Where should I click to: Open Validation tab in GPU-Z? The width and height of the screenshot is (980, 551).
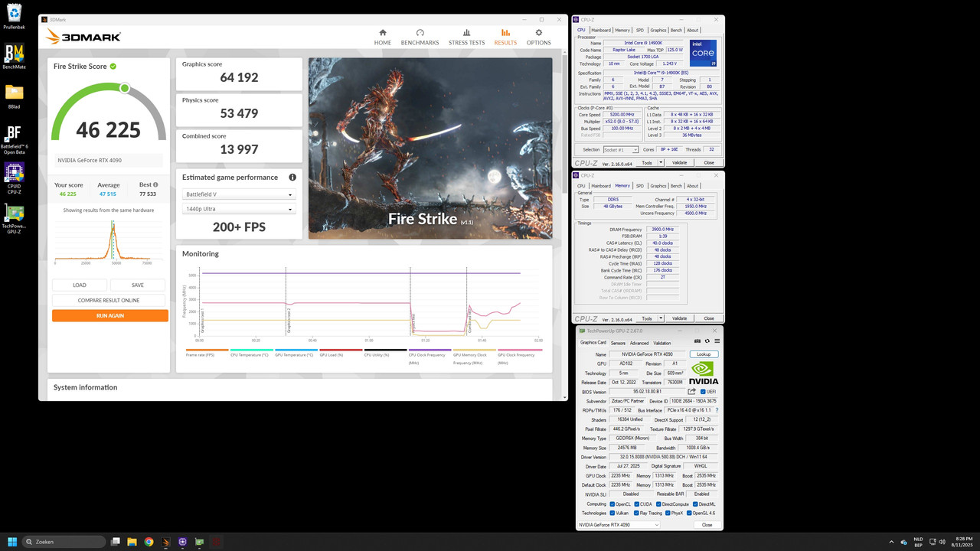pyautogui.click(x=662, y=343)
